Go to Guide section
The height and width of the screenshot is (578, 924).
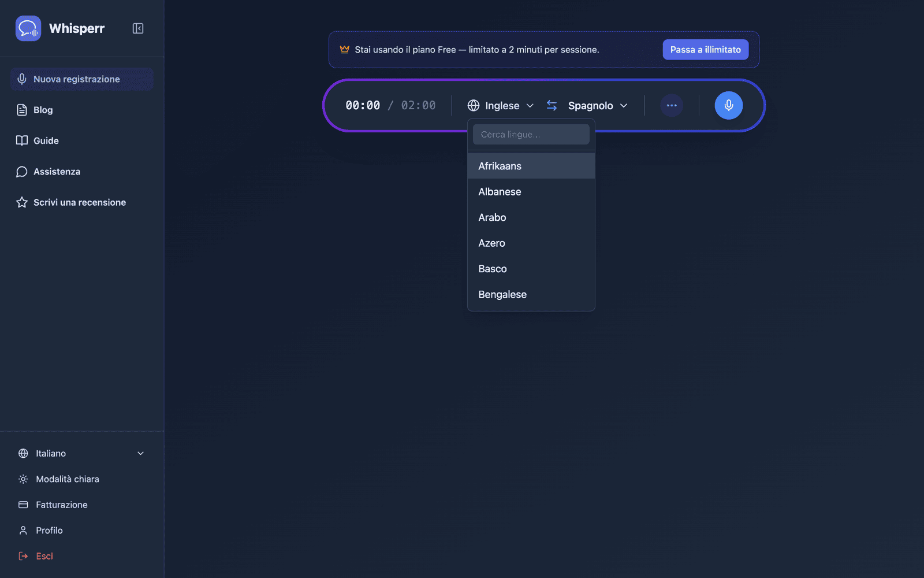81,140
